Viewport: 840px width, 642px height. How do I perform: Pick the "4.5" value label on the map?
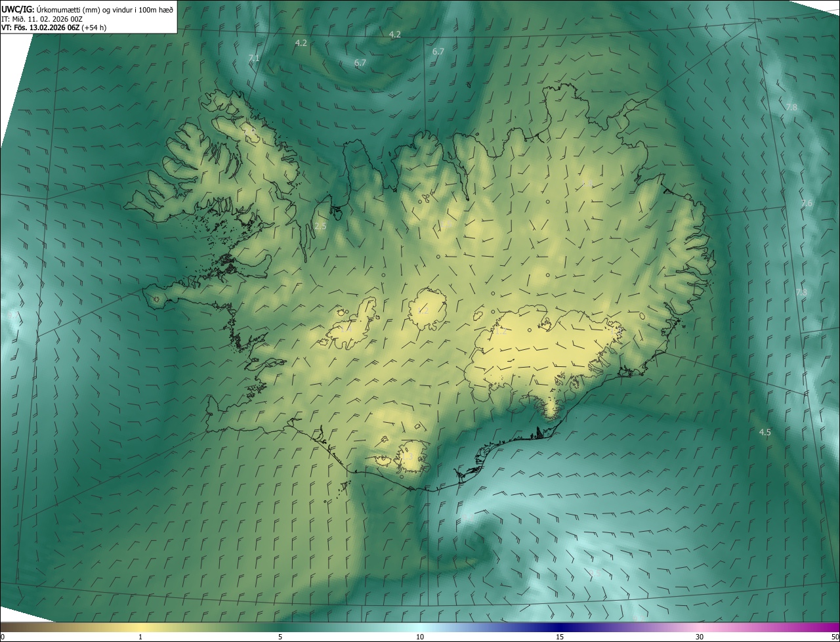pos(765,432)
